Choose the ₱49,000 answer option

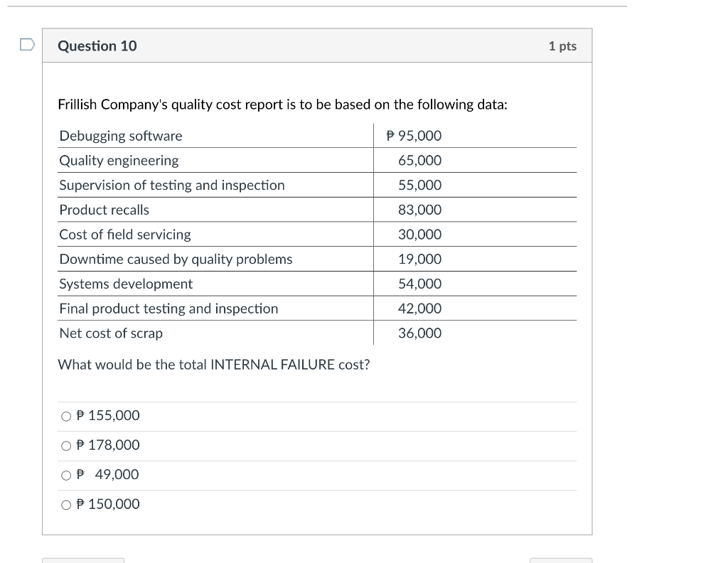[x=65, y=474]
